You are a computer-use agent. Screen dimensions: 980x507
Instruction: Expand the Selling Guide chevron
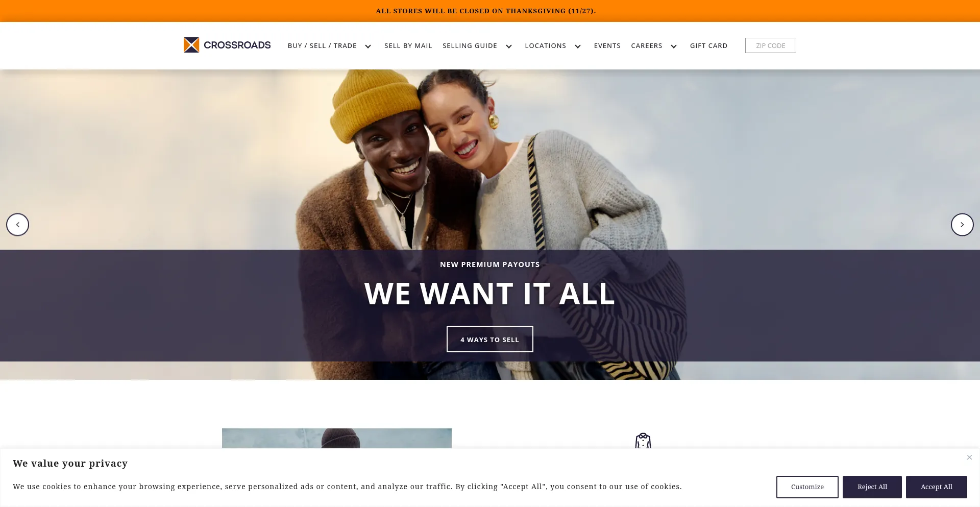click(x=509, y=46)
